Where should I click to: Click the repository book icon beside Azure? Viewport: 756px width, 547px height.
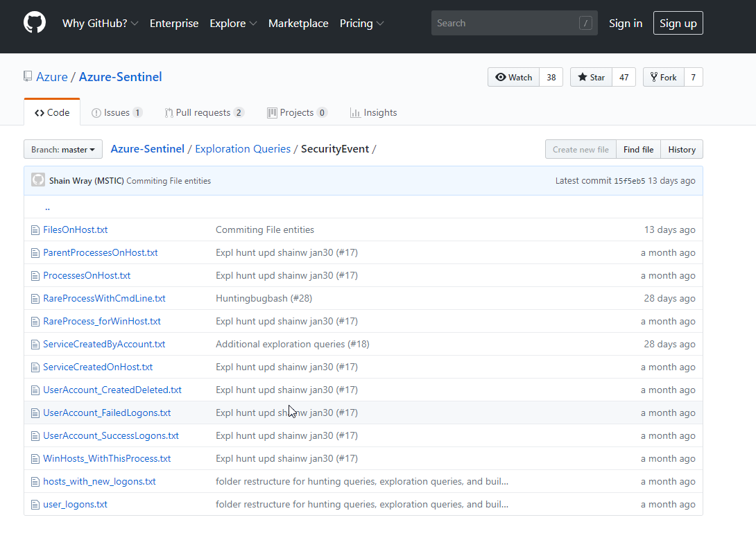point(28,76)
